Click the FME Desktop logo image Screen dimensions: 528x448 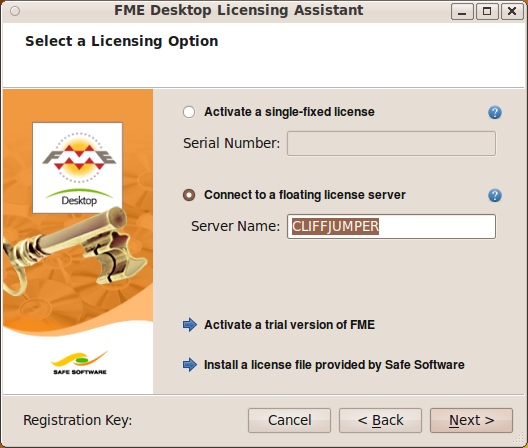(77, 168)
